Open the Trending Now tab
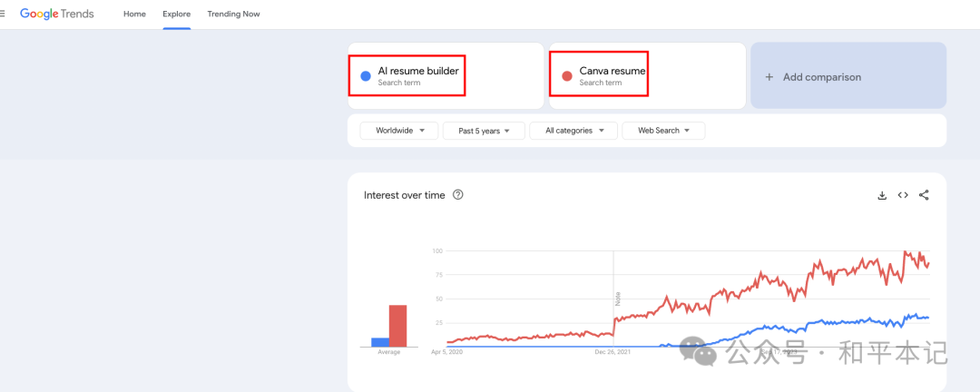This screenshot has height=392, width=980. 234,14
